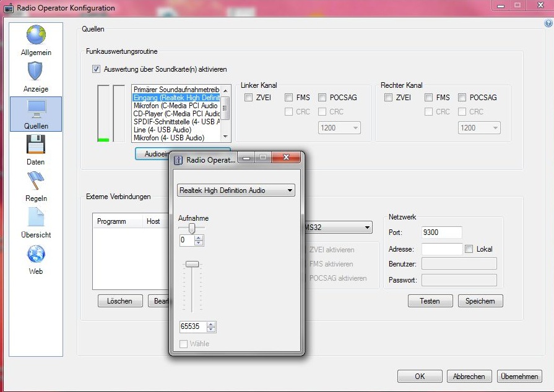Select the Regeln flag icon
The height and width of the screenshot is (392, 554).
36,181
